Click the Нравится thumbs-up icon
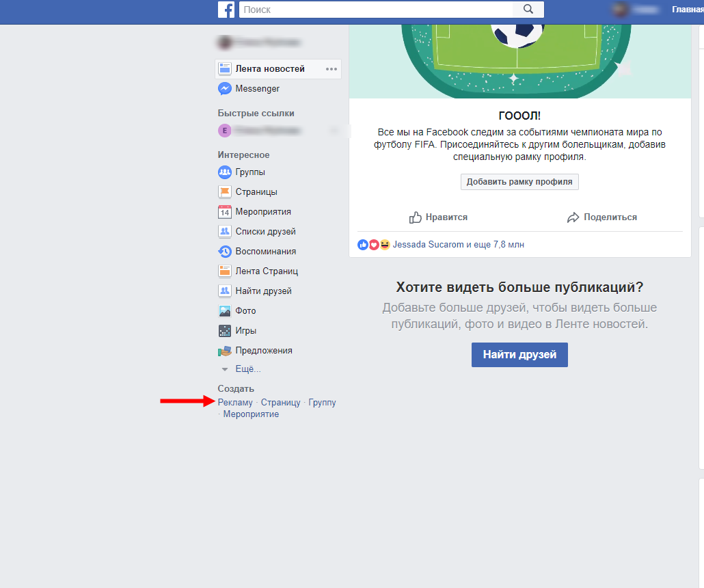This screenshot has width=704, height=588. 416,217
